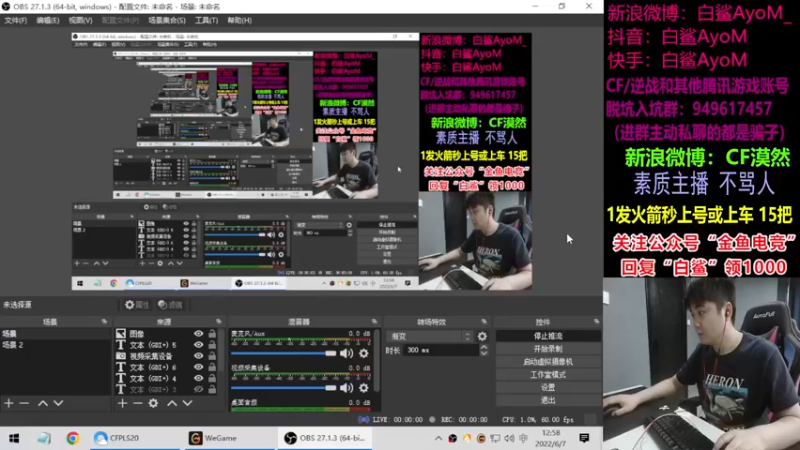800x450 pixels.
Task: Open the 文件(F) menu
Action: [15, 20]
